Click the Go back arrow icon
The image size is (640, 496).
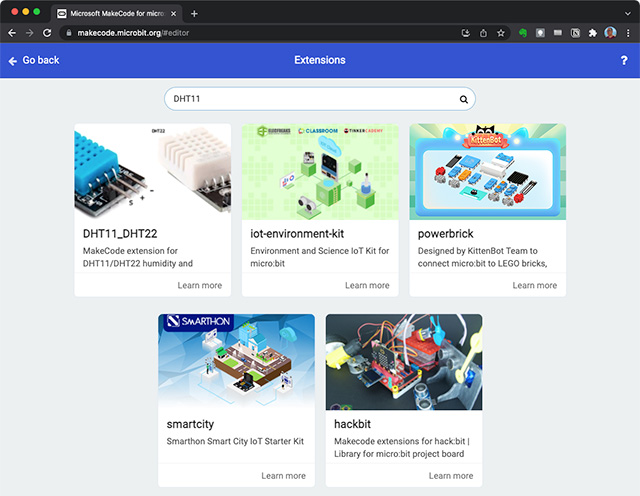tap(13, 61)
